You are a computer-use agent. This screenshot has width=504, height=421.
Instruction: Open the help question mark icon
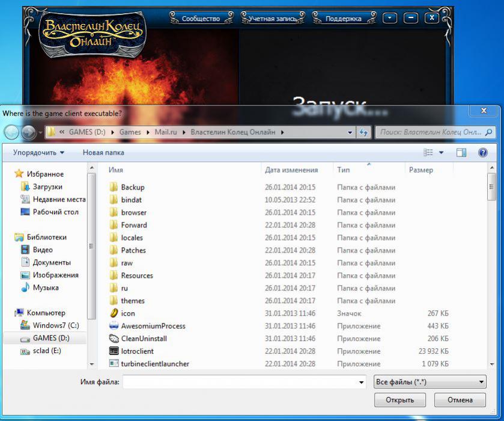[482, 153]
